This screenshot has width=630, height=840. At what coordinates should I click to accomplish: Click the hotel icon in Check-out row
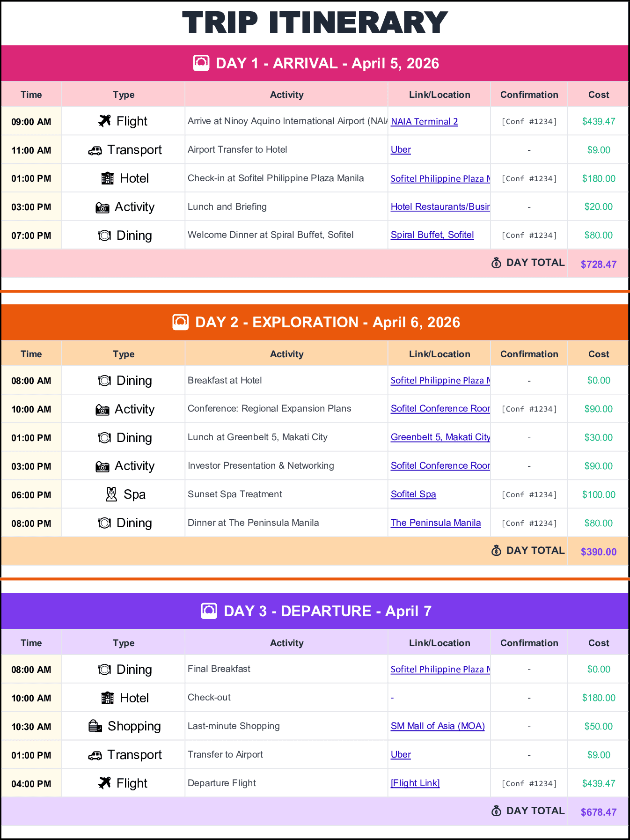click(x=108, y=698)
